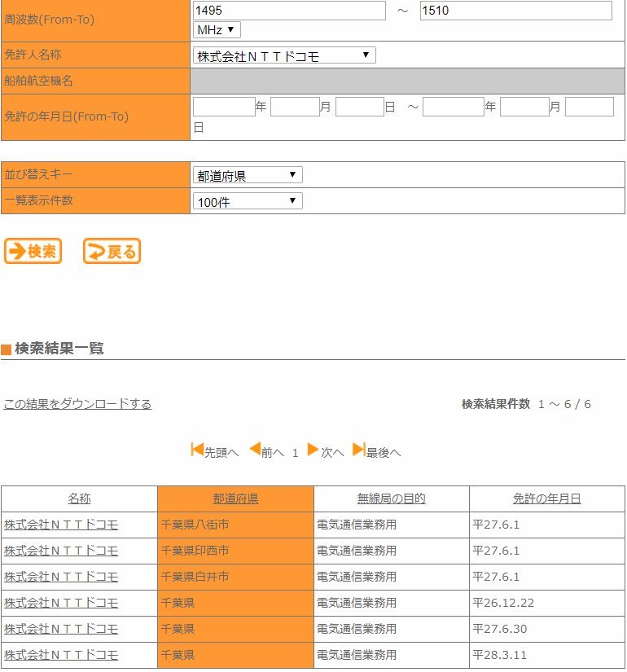Image resolution: width=627 pixels, height=672 pixels.
Task: Jump to last page with 最後へ
Action: [376, 451]
